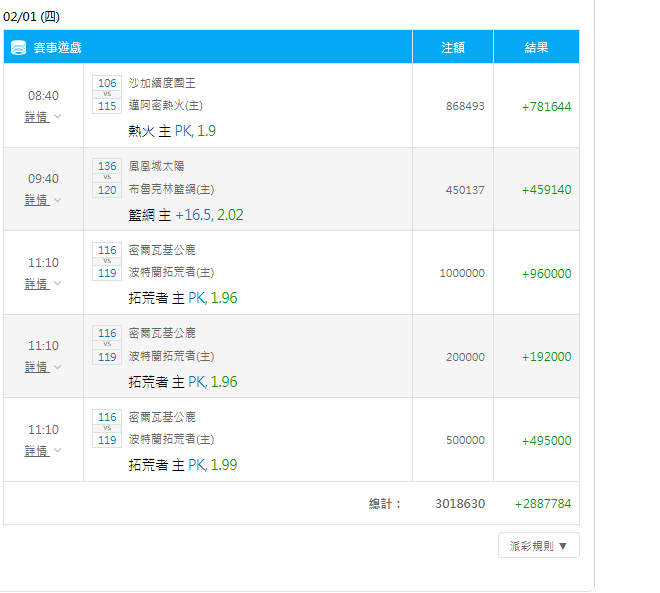Expand 詳情 for the 08:40 match

tap(42, 117)
